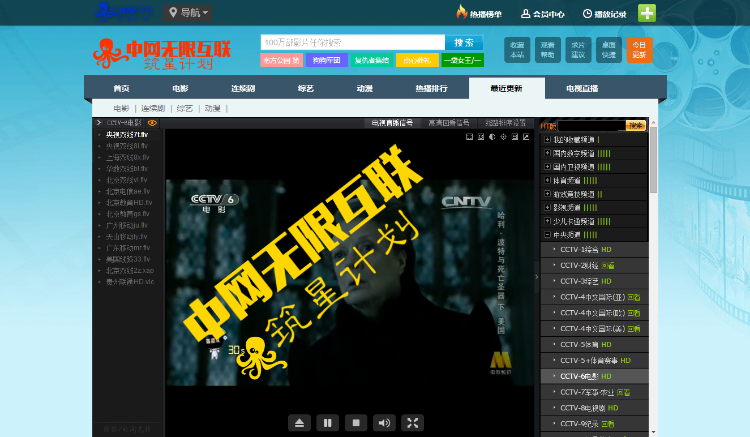
Task: Switch to the 热播排行 ranking tab
Action: tap(431, 88)
